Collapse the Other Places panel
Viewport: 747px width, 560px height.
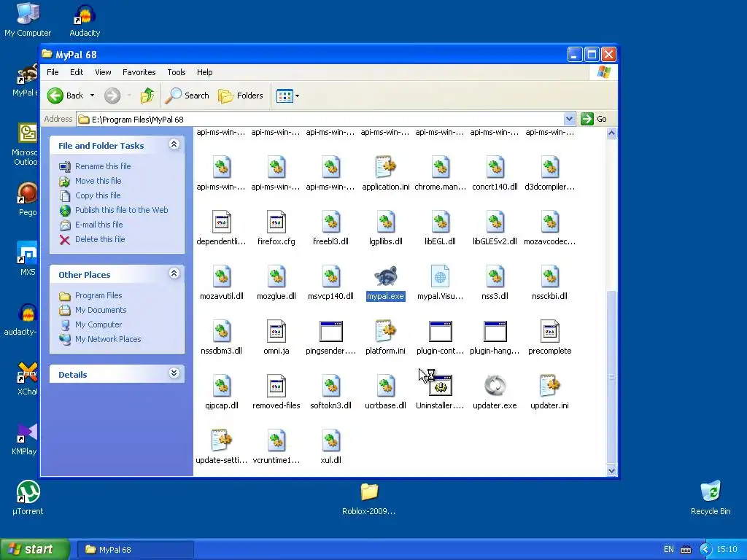pyautogui.click(x=174, y=273)
